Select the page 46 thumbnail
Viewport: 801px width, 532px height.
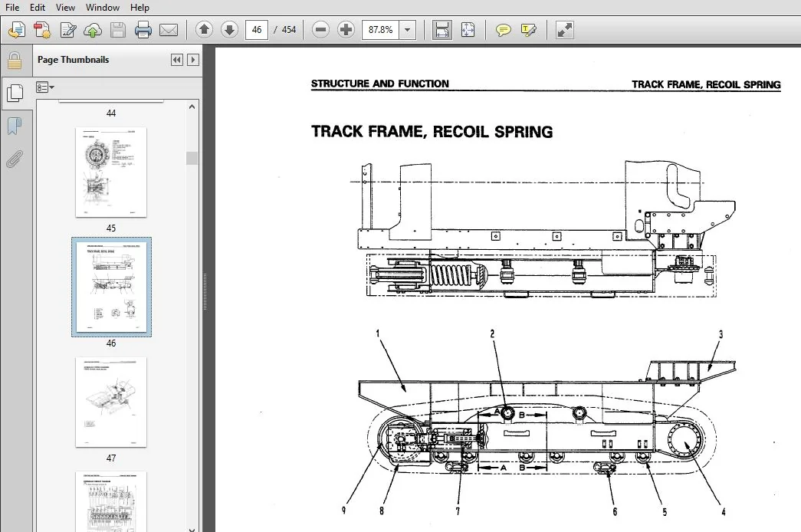pos(111,287)
